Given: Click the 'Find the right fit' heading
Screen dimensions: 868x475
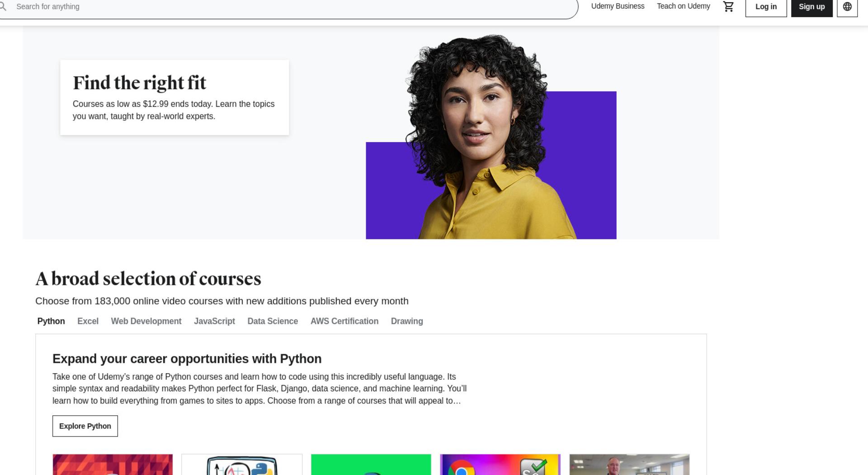Looking at the screenshot, I should click(x=139, y=83).
